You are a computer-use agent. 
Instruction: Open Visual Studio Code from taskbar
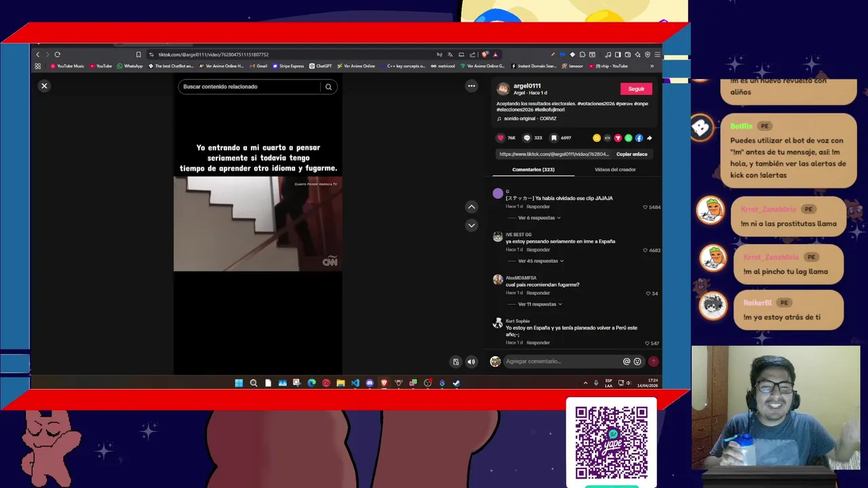pyautogui.click(x=355, y=383)
